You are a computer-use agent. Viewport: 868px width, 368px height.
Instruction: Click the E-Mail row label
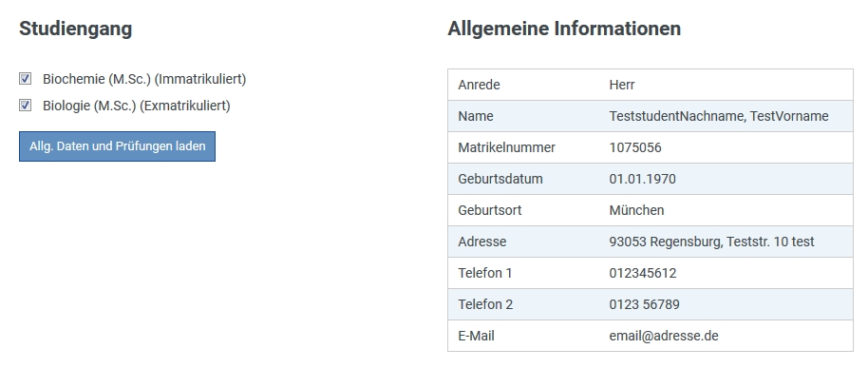[476, 336]
